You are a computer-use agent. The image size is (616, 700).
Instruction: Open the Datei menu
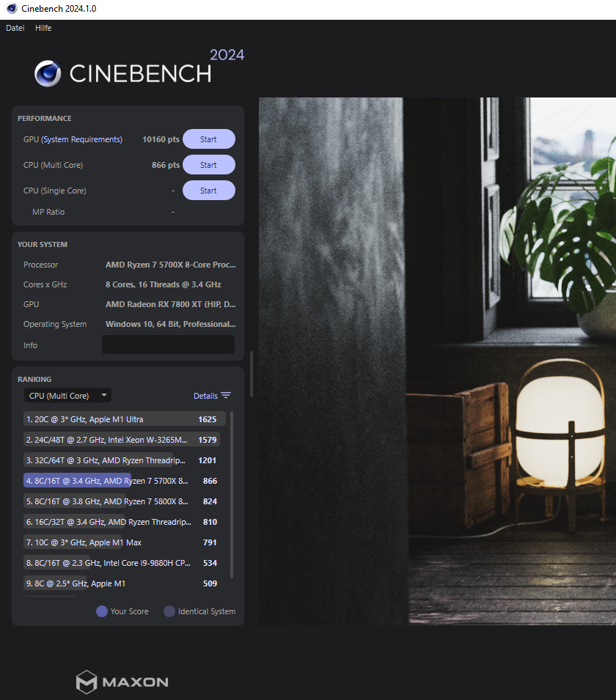pyautogui.click(x=15, y=28)
